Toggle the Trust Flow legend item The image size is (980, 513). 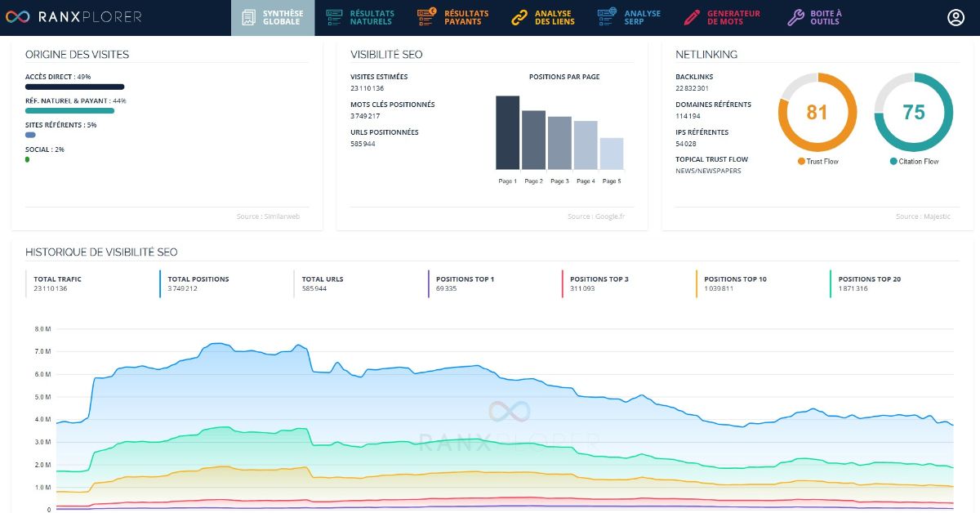point(817,162)
